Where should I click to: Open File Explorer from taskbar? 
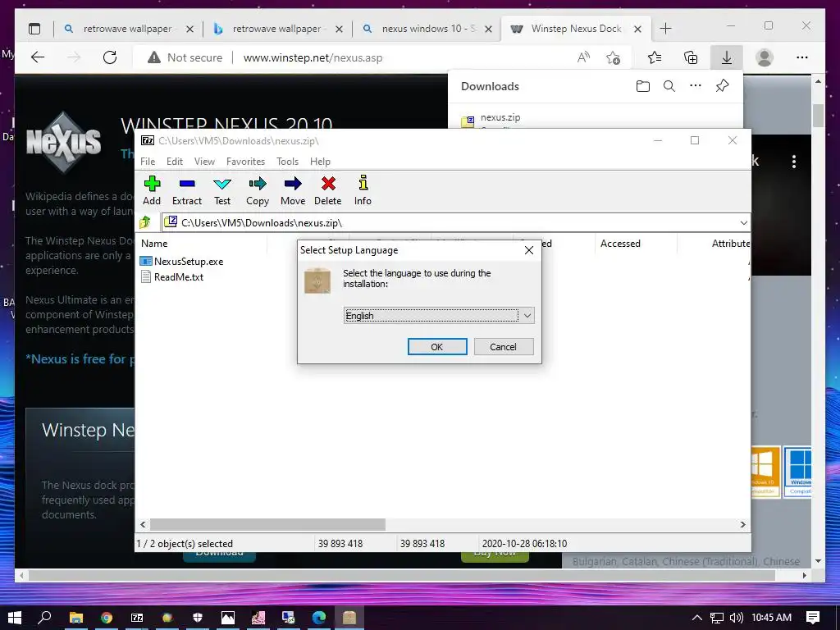(x=76, y=617)
